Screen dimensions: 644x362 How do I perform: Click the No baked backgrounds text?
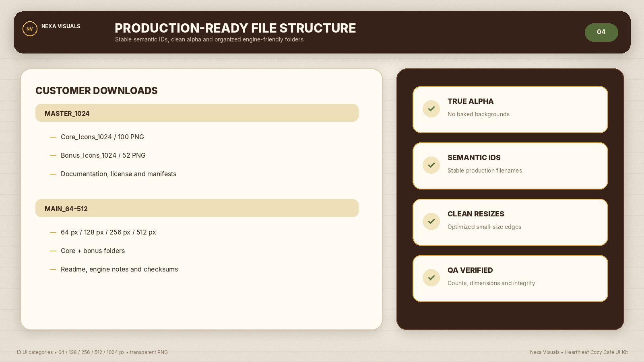tap(479, 114)
